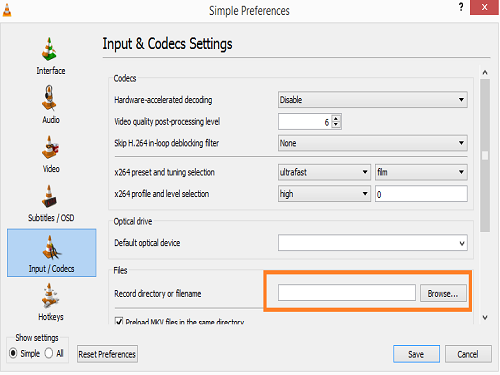The width and height of the screenshot is (500, 375).
Task: Click the VLC cone icon in title bar
Action: [7, 10]
